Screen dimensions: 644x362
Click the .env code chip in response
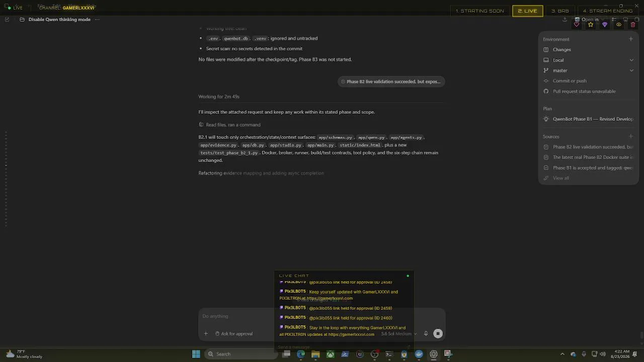pos(213,39)
